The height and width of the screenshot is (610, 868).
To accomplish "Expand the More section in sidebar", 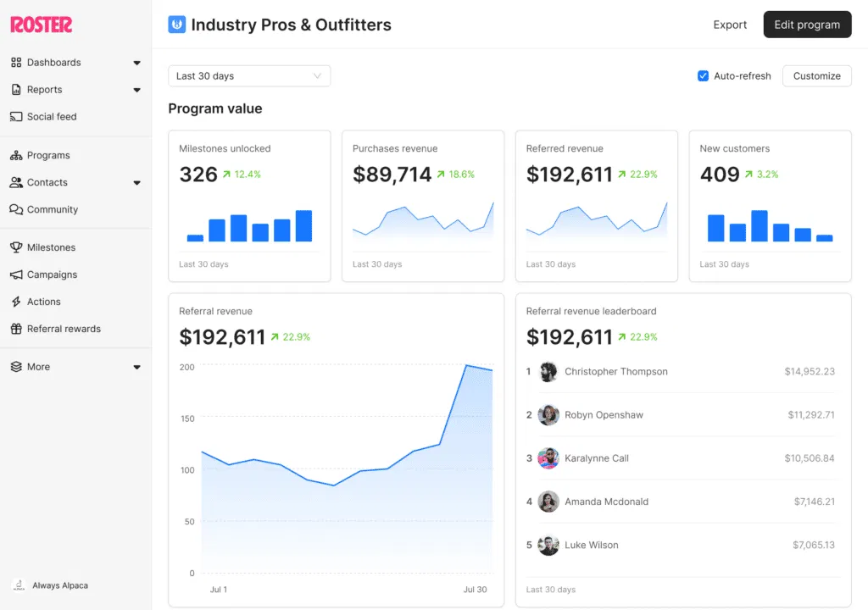I will (x=136, y=367).
